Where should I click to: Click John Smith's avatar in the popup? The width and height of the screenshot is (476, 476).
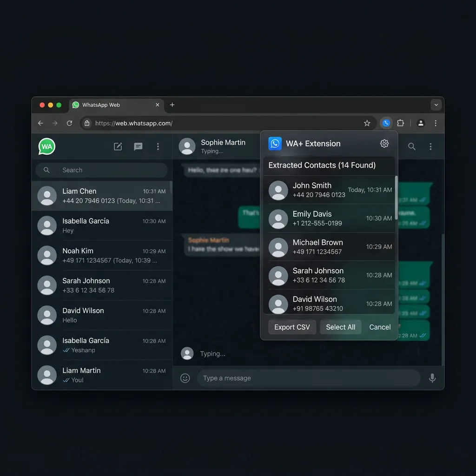click(x=278, y=190)
